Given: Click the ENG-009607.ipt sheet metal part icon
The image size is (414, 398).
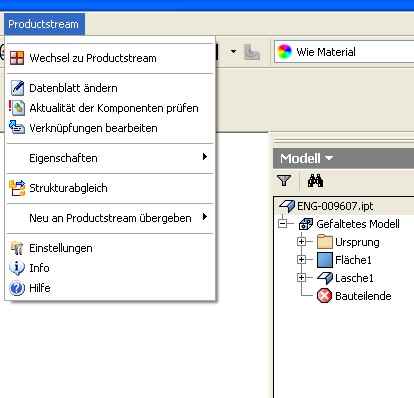Looking at the screenshot, I should click(287, 206).
